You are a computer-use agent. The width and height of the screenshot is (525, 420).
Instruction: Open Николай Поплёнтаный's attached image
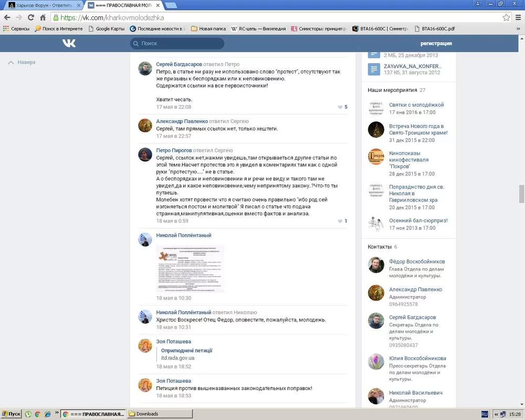190,269
